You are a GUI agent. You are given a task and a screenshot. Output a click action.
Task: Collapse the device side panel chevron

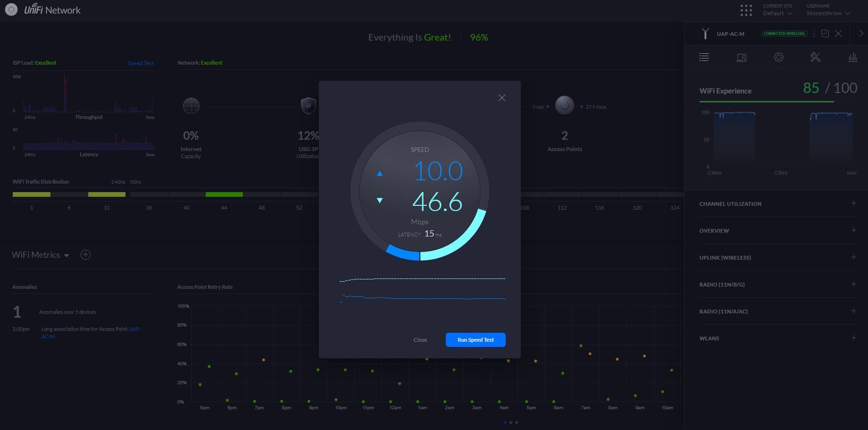861,34
